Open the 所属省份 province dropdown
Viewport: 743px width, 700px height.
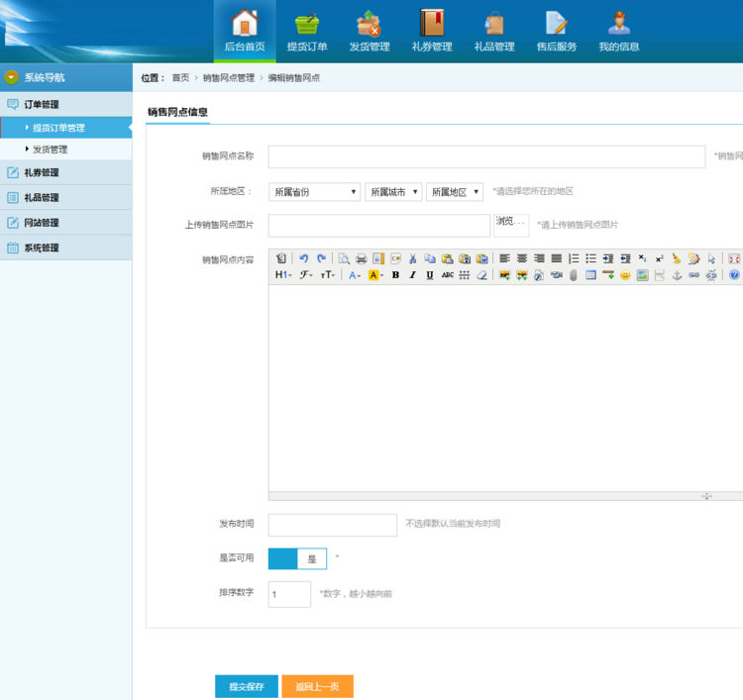[314, 192]
